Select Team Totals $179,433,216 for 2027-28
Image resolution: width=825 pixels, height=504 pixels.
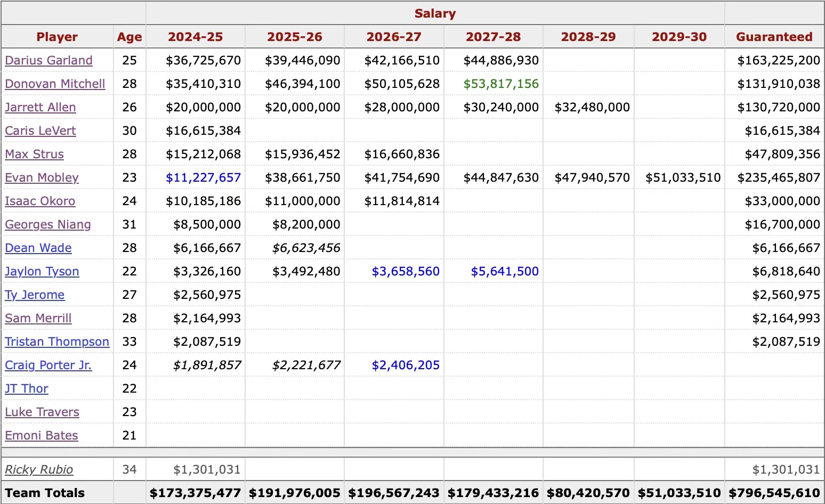(494, 493)
